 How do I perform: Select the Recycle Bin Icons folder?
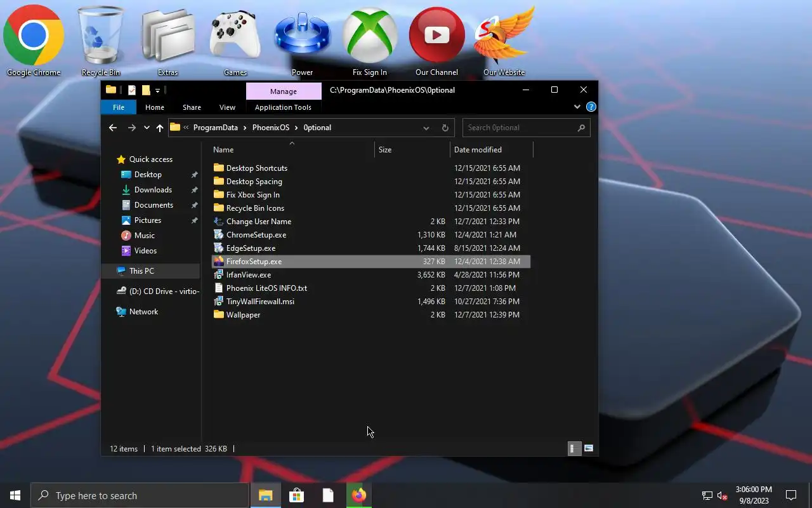tap(371, 208)
